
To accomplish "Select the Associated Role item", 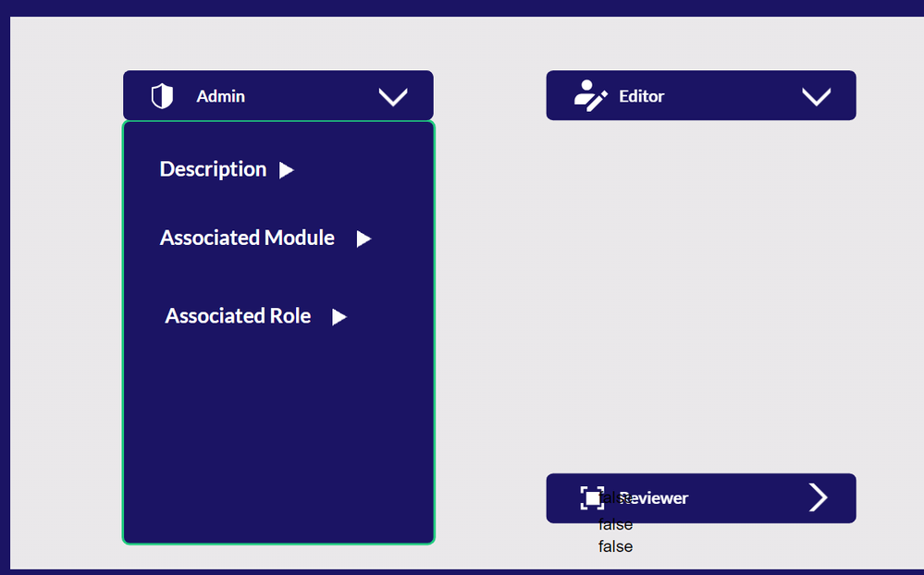I will 238,316.
